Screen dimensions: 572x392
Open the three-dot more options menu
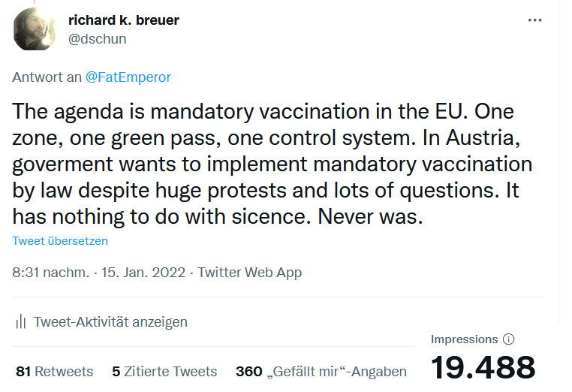(534, 20)
